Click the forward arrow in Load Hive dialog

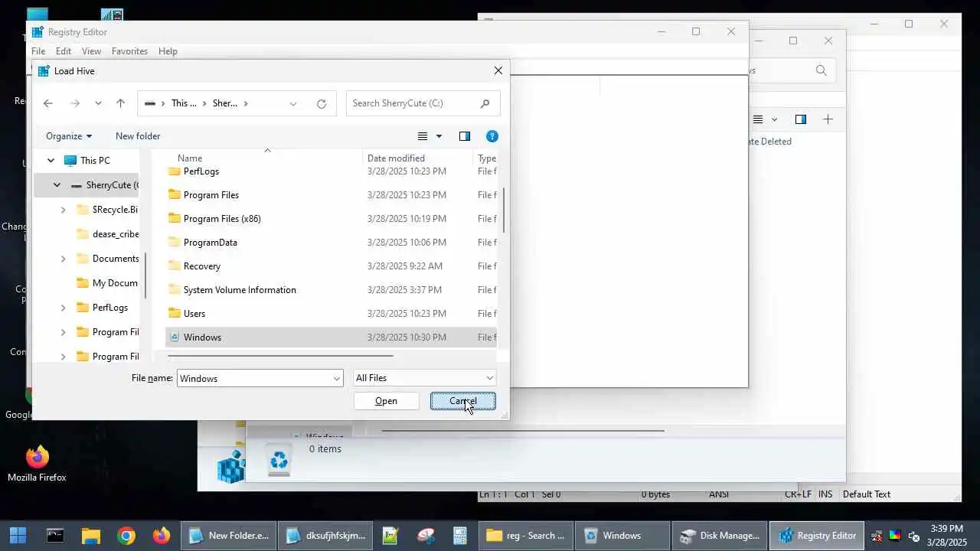point(74,103)
